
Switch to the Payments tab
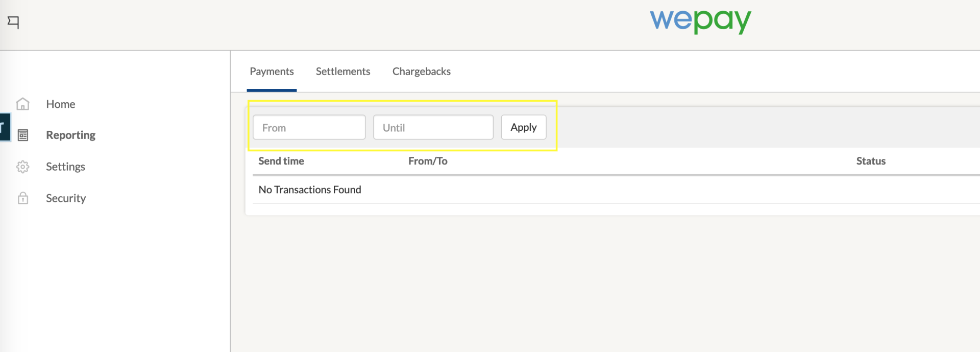click(272, 72)
